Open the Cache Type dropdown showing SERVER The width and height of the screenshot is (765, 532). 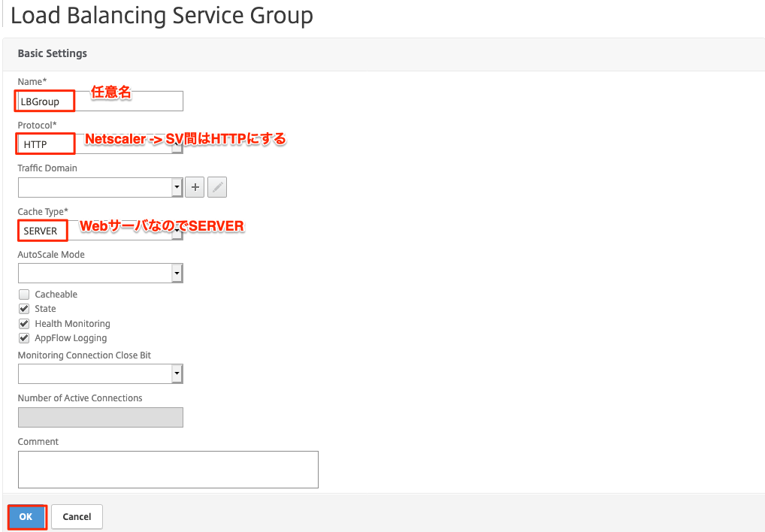(x=177, y=230)
